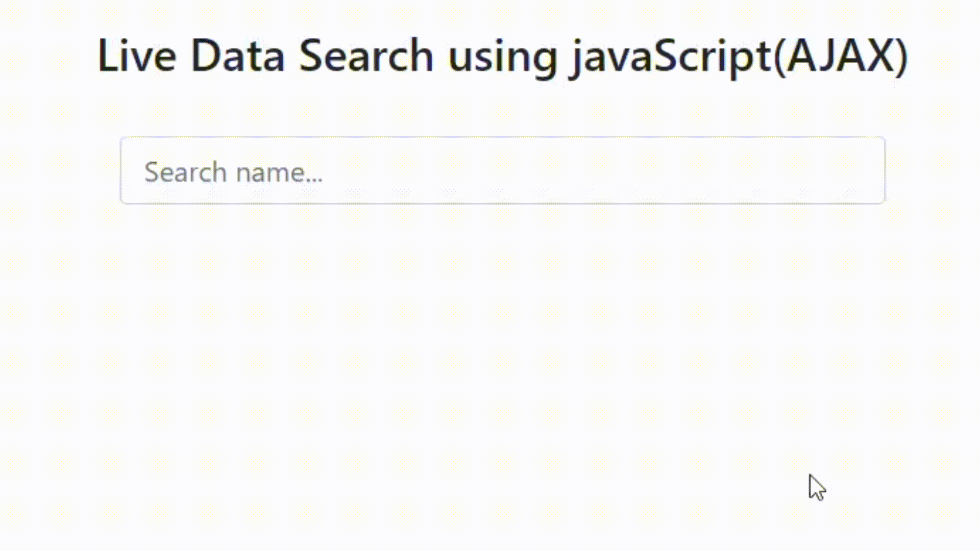
Task: Click the word Data in heading
Action: [237, 55]
